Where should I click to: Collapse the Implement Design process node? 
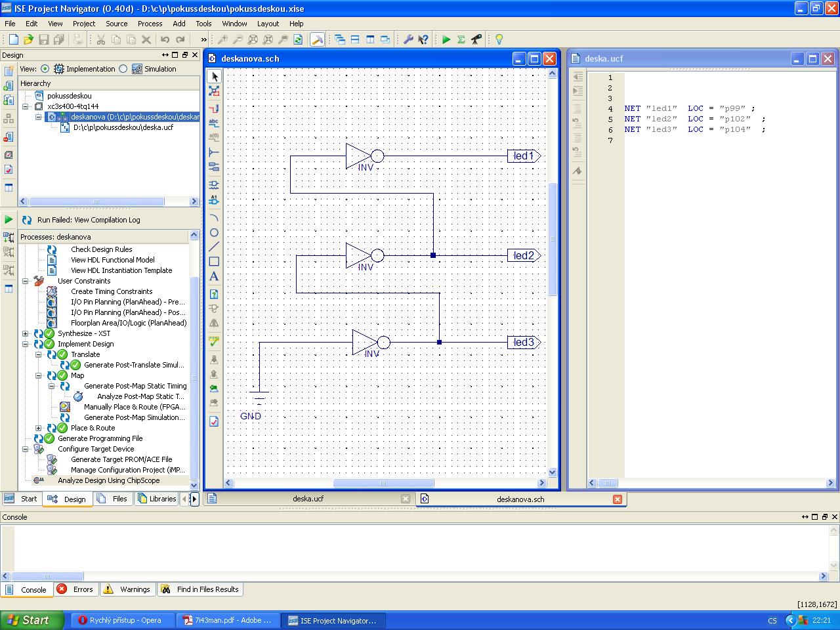26,344
